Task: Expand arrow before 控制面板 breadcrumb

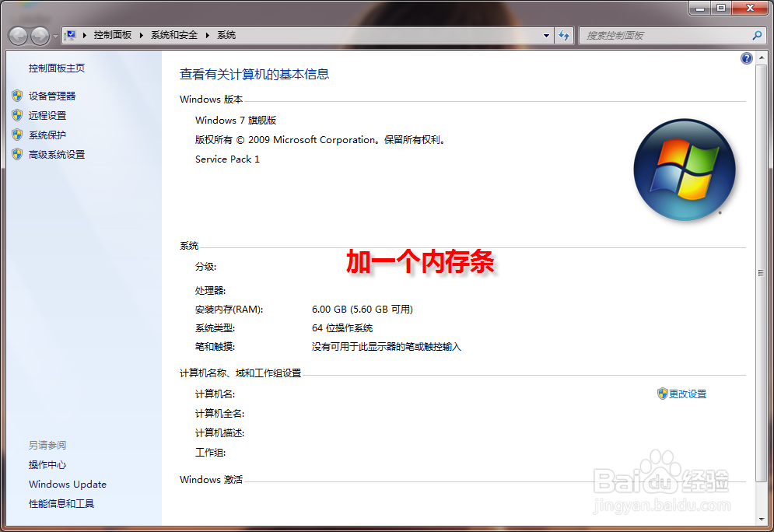Action: pyautogui.click(x=85, y=35)
